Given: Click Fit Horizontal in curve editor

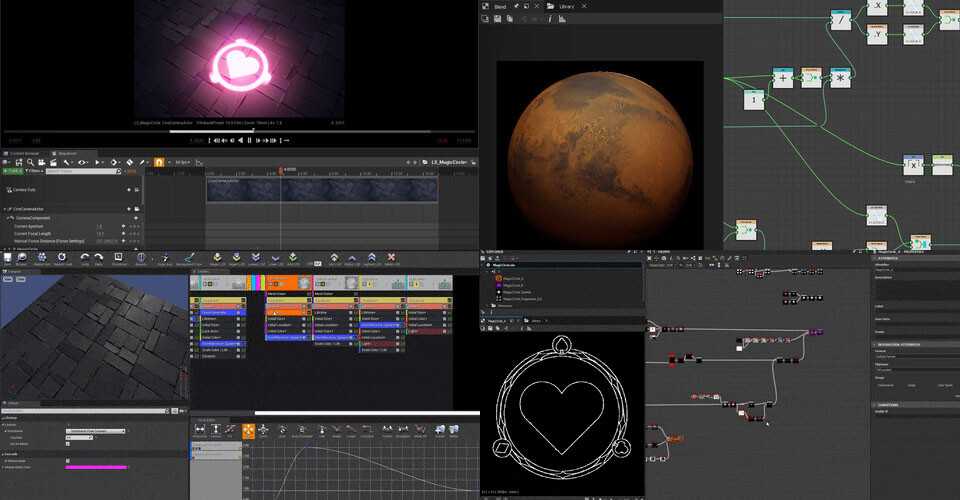Looking at the screenshot, I should 200,431.
